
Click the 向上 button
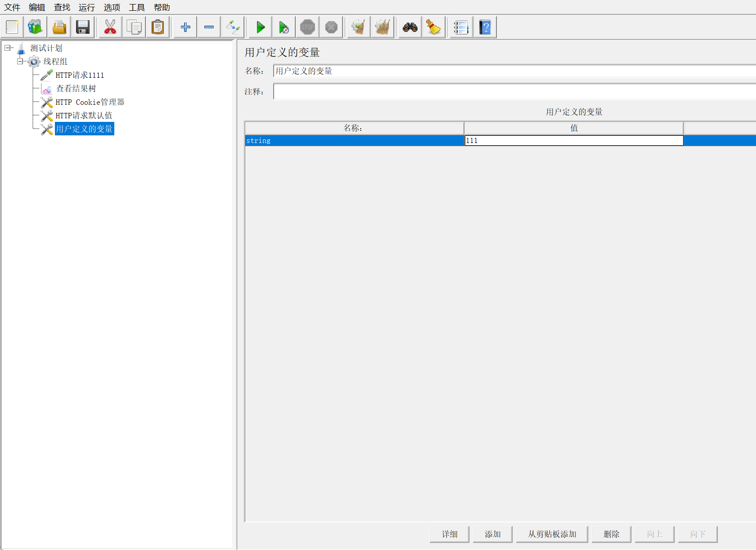coord(655,534)
